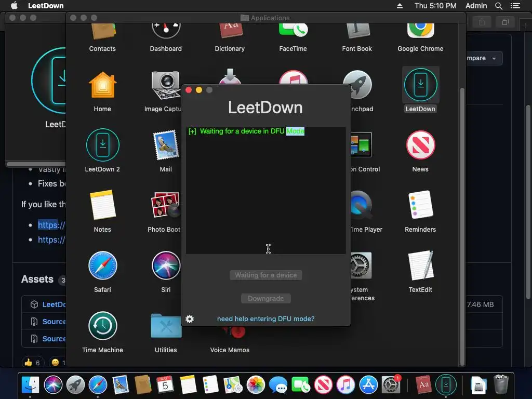Image resolution: width=532 pixels, height=399 pixels.
Task: Open Launchpad rocket from the Dock
Action: [x=75, y=385]
